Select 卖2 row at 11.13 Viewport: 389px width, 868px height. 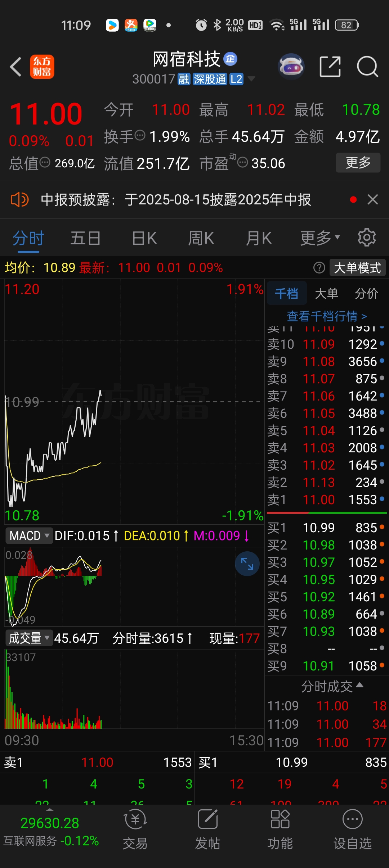[x=326, y=483]
